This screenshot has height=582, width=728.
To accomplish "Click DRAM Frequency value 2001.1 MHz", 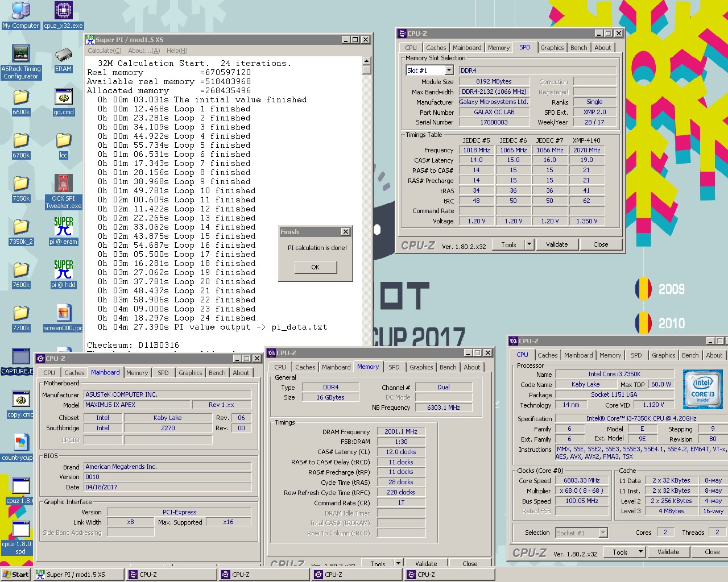I will 401,432.
